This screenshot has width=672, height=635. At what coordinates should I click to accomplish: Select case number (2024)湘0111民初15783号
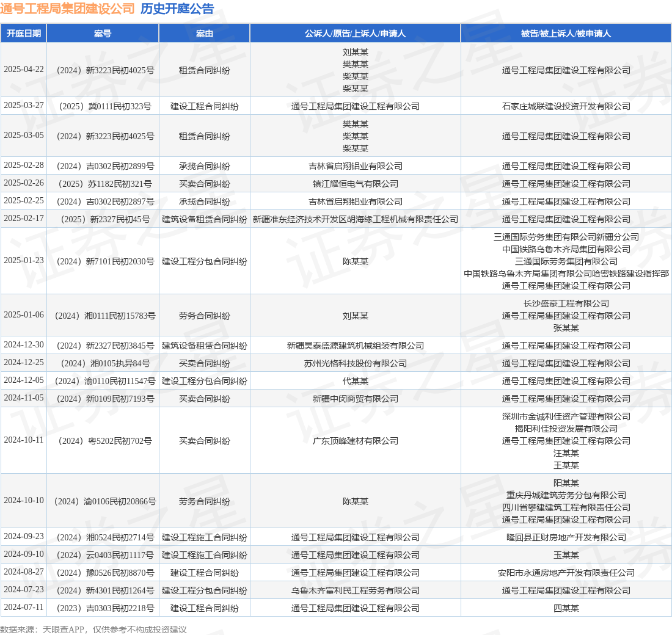[x=105, y=316]
